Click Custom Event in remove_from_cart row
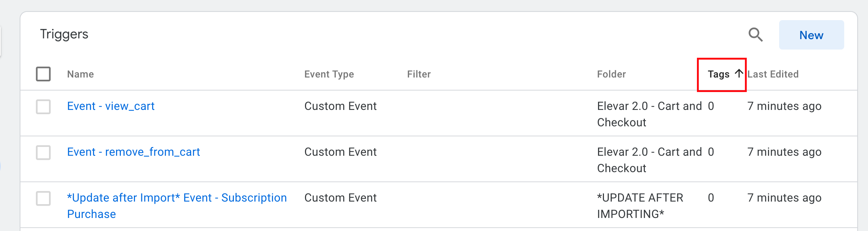The image size is (868, 231). [340, 152]
